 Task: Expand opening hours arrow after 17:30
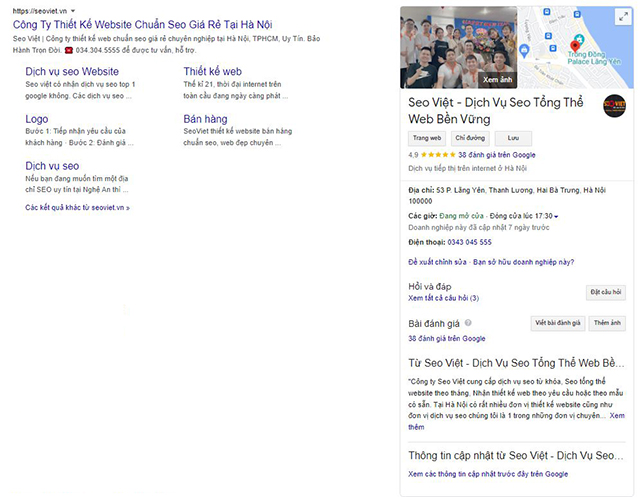(x=556, y=216)
